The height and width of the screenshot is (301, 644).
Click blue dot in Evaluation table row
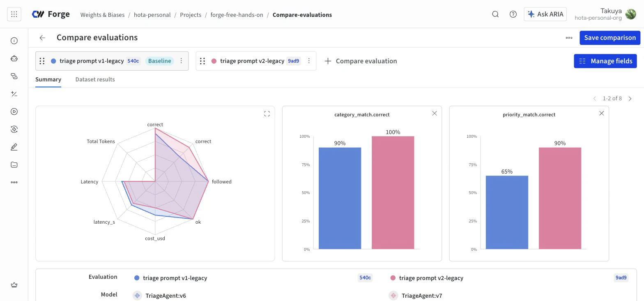click(x=137, y=278)
